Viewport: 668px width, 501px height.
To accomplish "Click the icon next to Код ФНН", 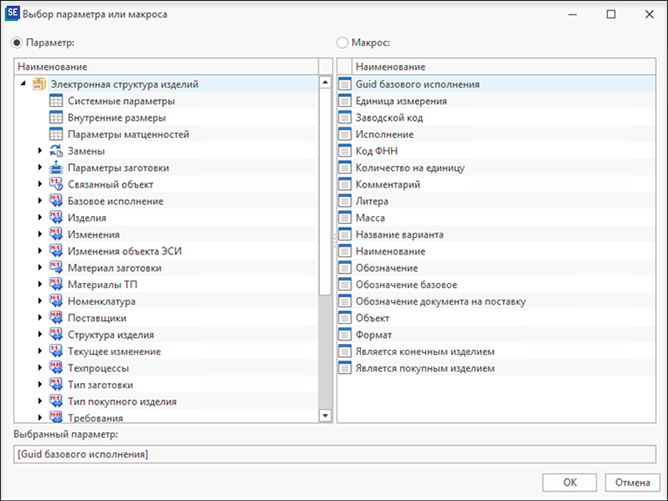I will tap(345, 151).
